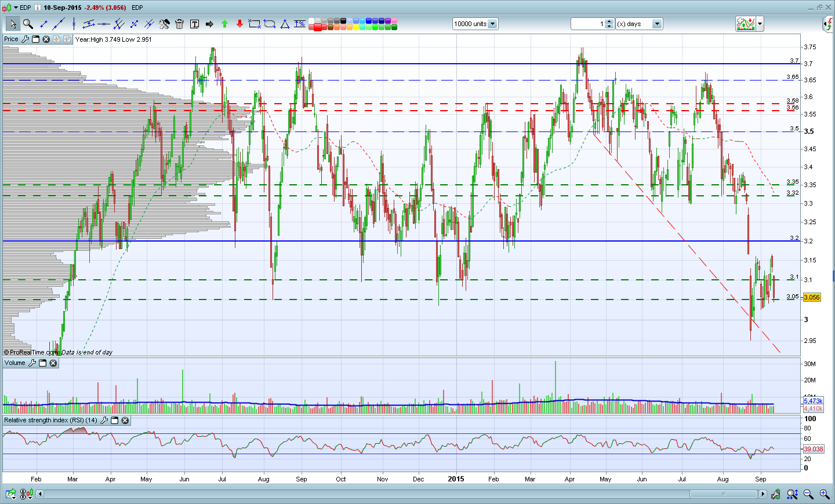
Task: Select the text annotation tool
Action: click(194, 24)
